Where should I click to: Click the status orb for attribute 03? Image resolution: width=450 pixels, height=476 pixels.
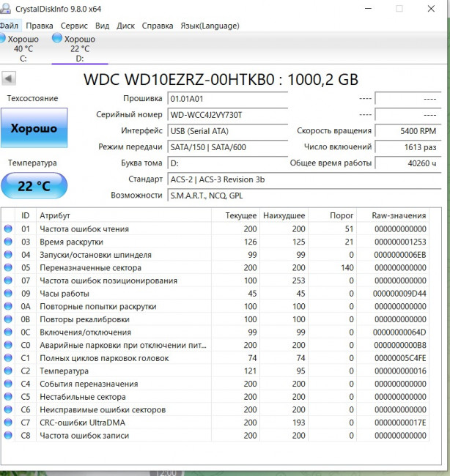pos(8,242)
